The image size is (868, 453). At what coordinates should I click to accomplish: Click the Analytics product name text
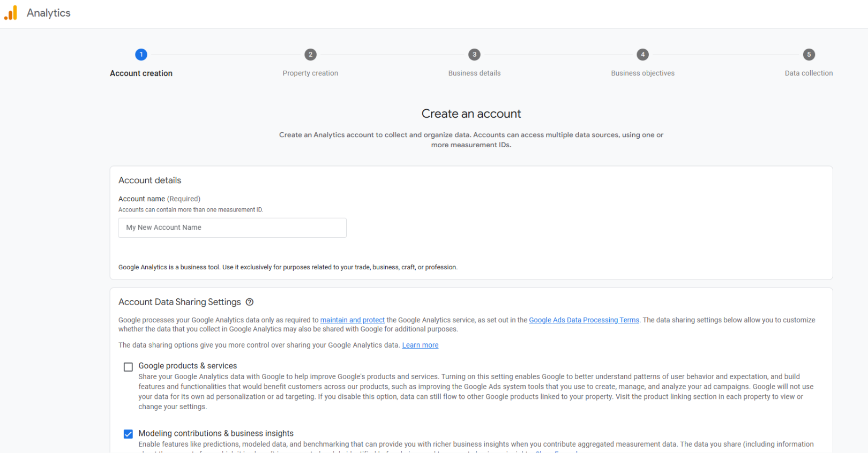click(x=48, y=13)
